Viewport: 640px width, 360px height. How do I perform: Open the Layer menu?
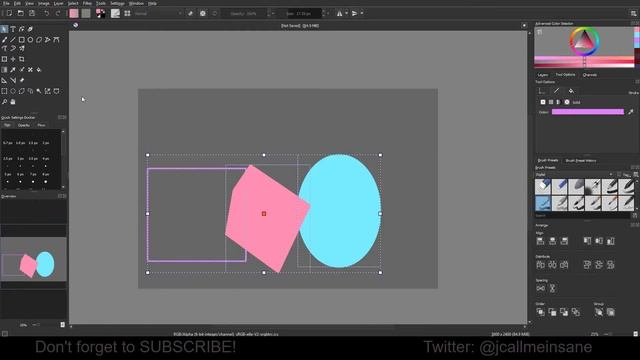(59, 3)
